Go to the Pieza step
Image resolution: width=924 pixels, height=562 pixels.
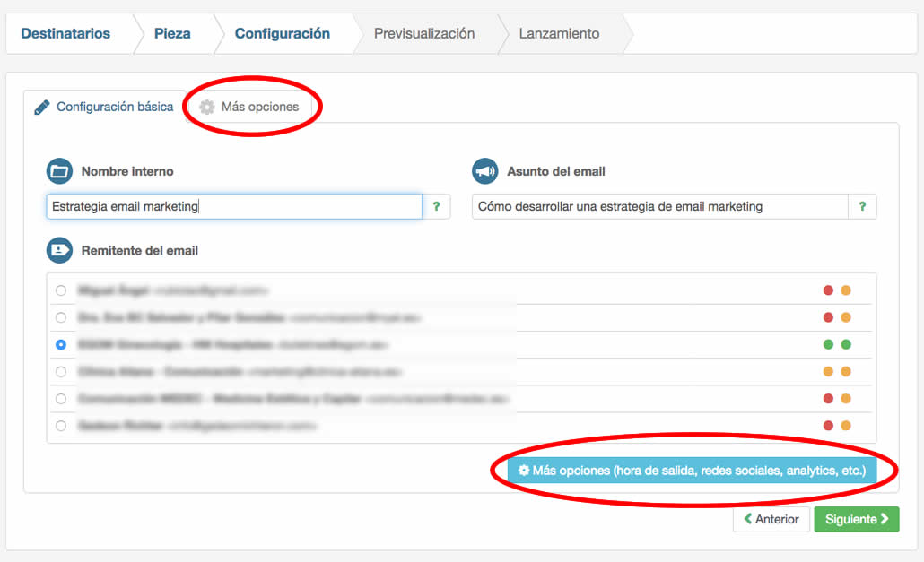click(x=174, y=33)
